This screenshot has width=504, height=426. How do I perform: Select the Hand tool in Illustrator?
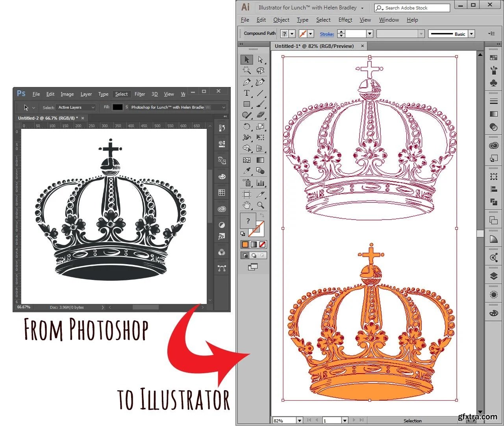(x=246, y=205)
